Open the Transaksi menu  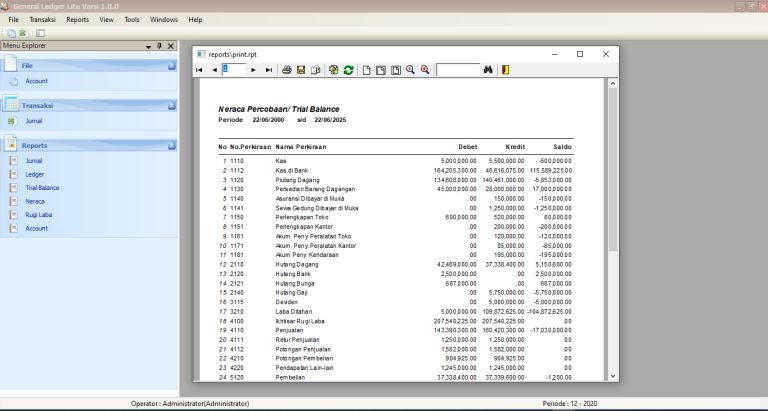[43, 19]
